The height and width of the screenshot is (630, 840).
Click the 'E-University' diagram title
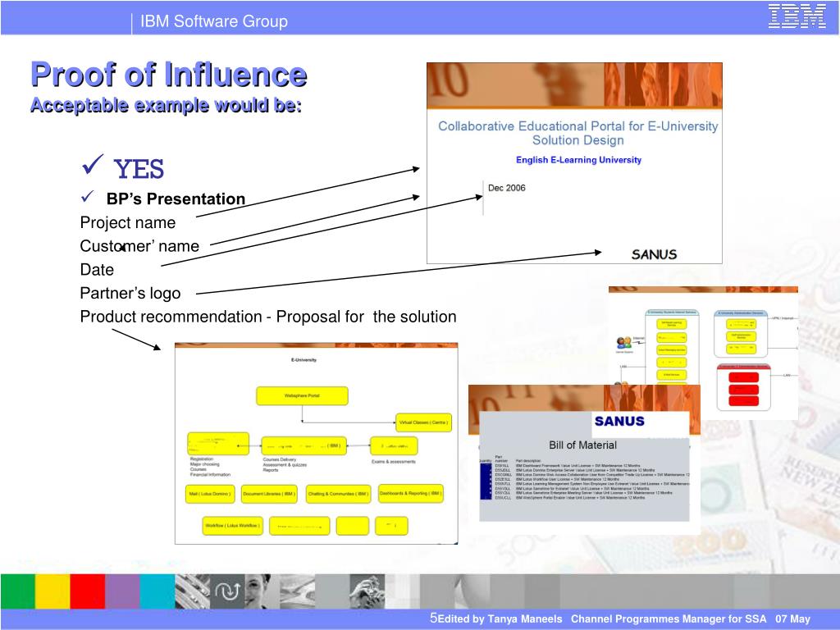point(304,360)
